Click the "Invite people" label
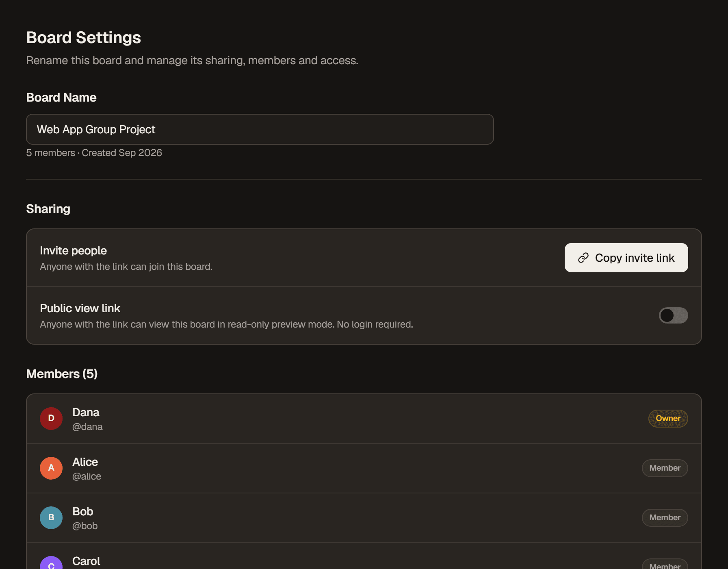The height and width of the screenshot is (569, 728). click(74, 251)
